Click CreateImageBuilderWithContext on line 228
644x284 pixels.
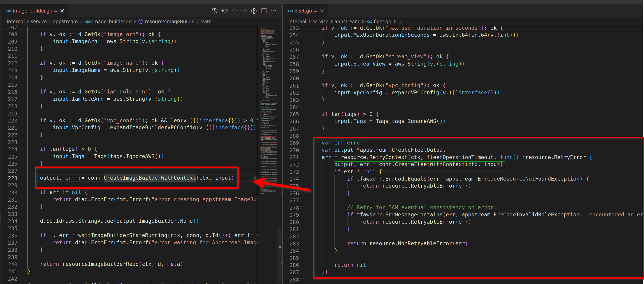[149, 178]
